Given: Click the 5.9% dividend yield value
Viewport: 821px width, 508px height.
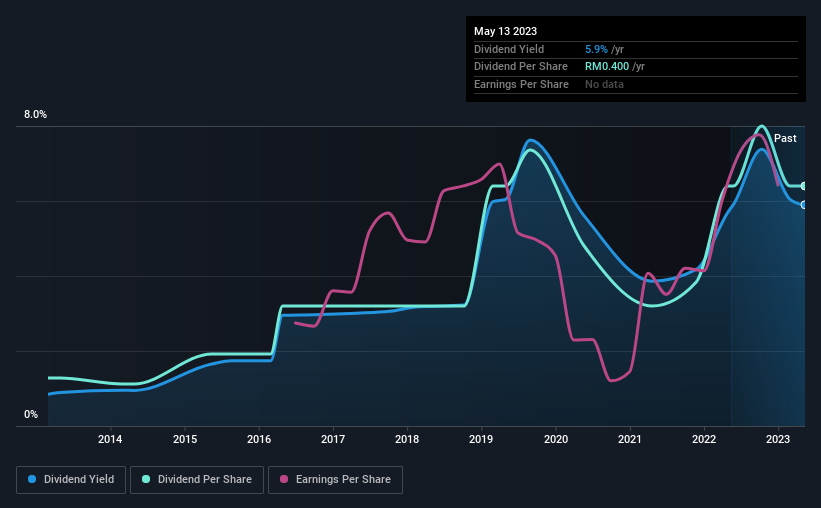Looking at the screenshot, I should click(596, 49).
